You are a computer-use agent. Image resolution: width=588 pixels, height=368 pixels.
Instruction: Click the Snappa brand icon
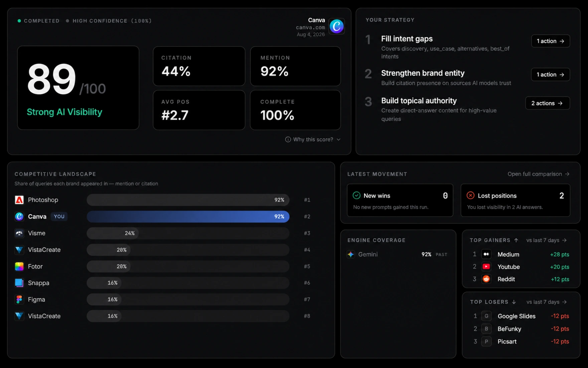[x=19, y=283]
